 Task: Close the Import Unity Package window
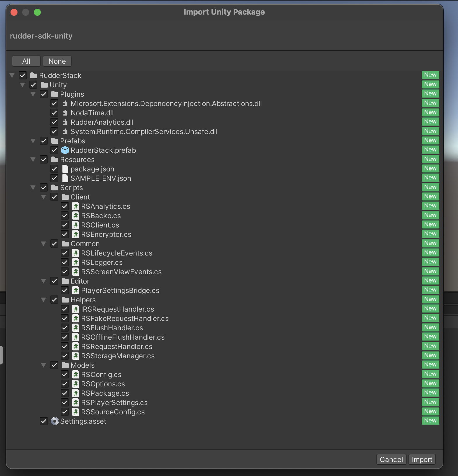coord(14,12)
